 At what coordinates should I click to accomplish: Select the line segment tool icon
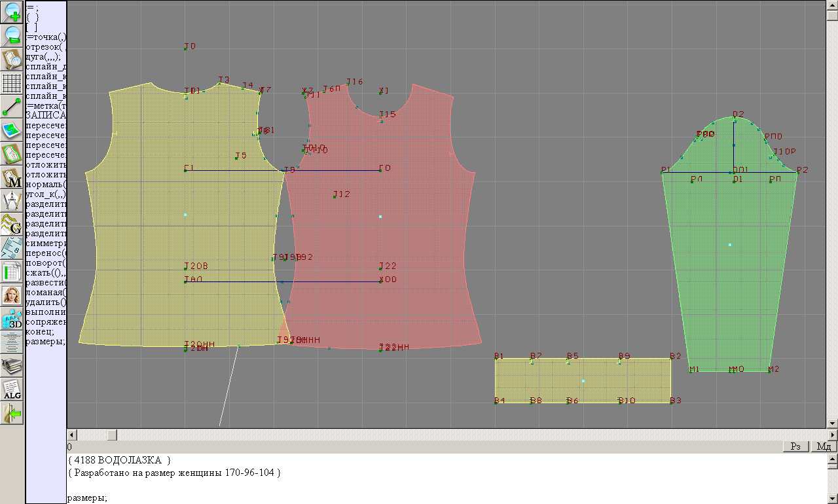(12, 106)
